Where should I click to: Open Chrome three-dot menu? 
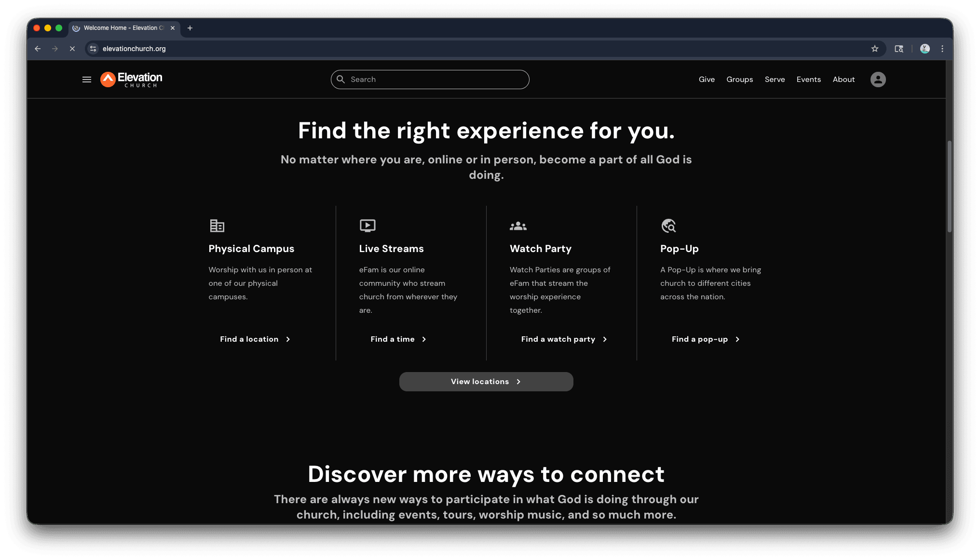coord(942,49)
